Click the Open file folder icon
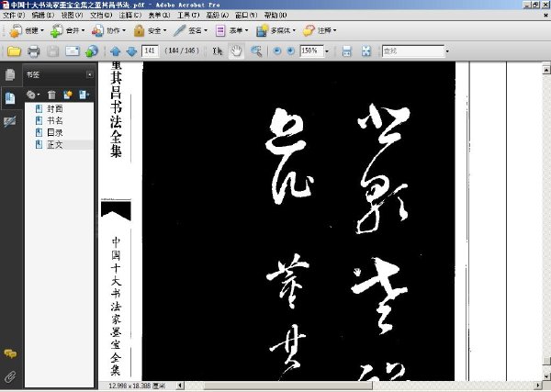 [x=14, y=51]
